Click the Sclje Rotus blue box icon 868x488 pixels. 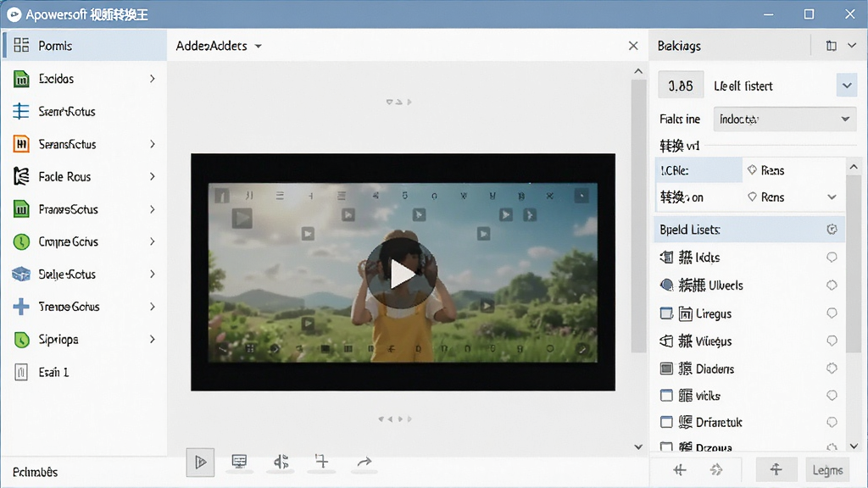pyautogui.click(x=21, y=274)
